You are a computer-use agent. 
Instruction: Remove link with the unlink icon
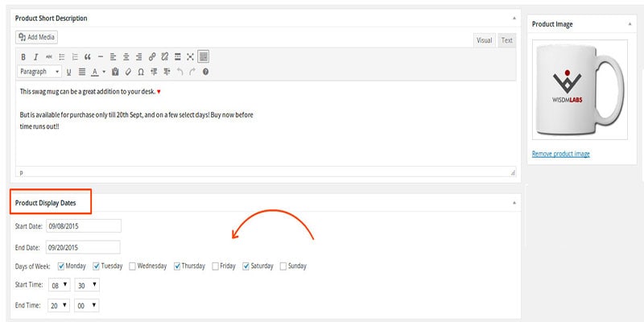click(x=165, y=57)
